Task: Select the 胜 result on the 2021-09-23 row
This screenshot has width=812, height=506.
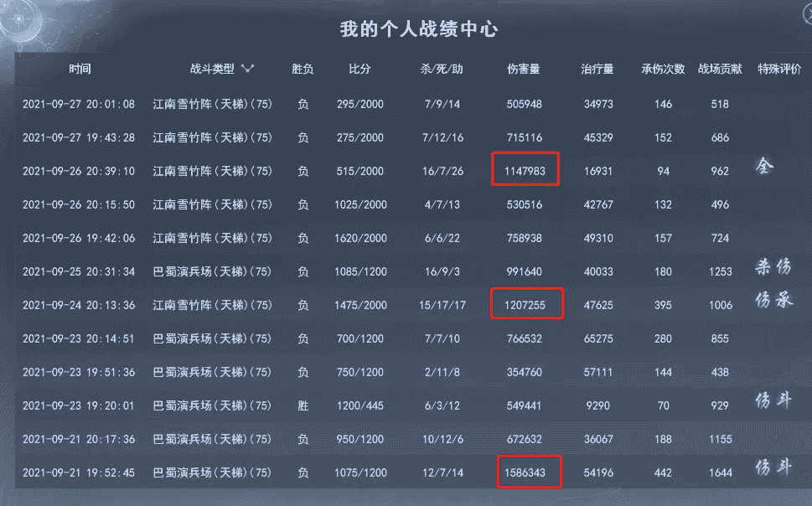Action: click(302, 405)
